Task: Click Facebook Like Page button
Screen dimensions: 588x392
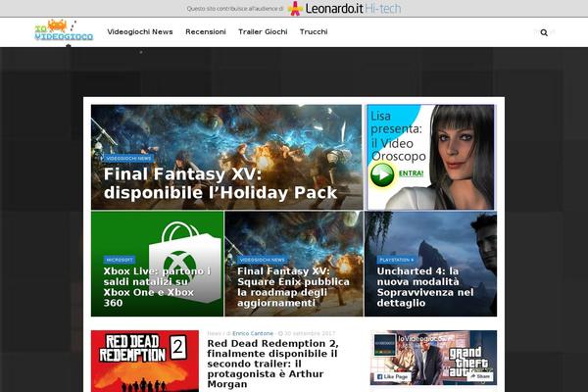Action: (392, 376)
